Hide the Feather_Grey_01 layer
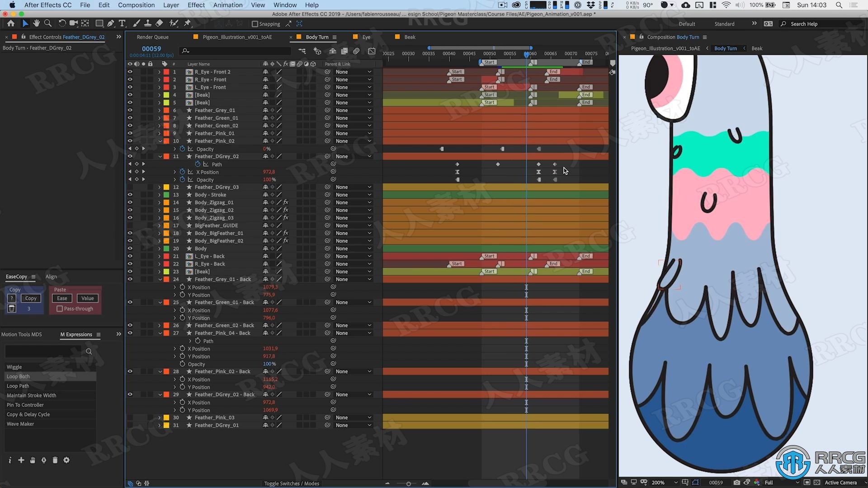The width and height of the screenshot is (868, 488). pyautogui.click(x=130, y=110)
